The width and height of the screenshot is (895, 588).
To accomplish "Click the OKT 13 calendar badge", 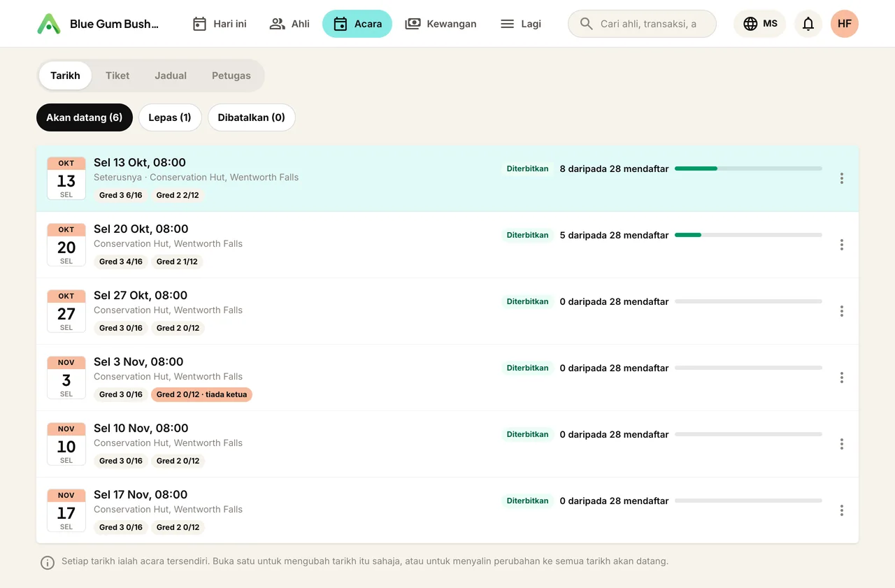I will click(66, 178).
